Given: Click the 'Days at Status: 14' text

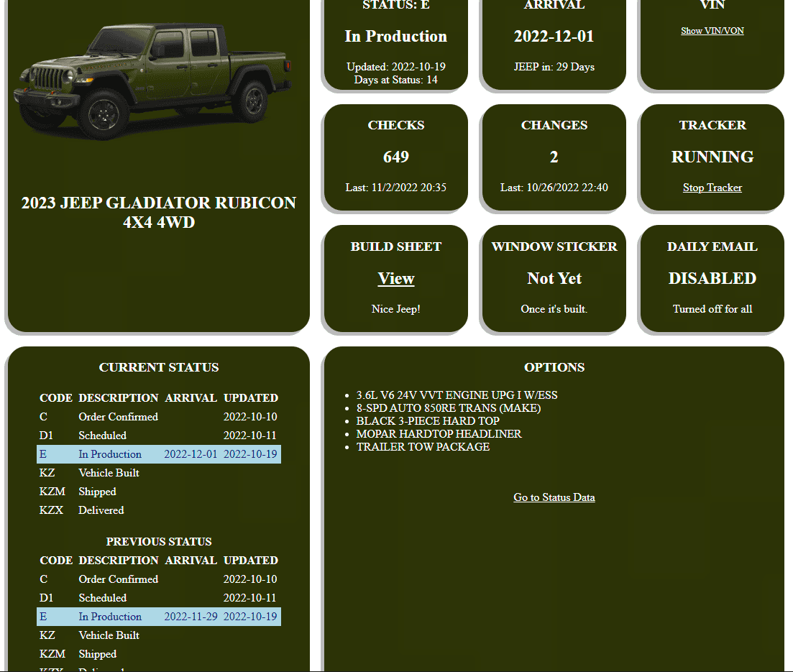Looking at the screenshot, I should pyautogui.click(x=396, y=80).
